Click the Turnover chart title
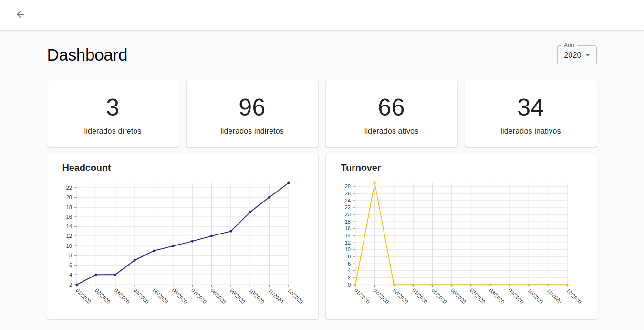Viewport: 644px width, 330px height. pos(361,168)
